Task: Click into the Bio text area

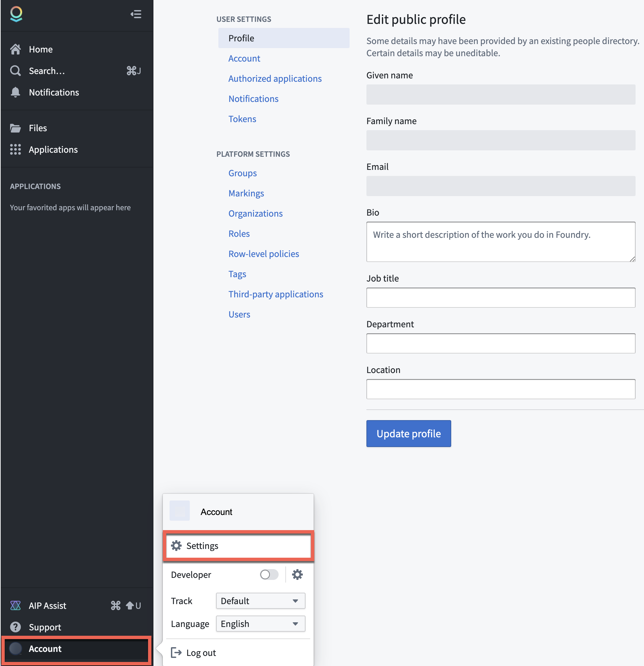Action: tap(501, 242)
